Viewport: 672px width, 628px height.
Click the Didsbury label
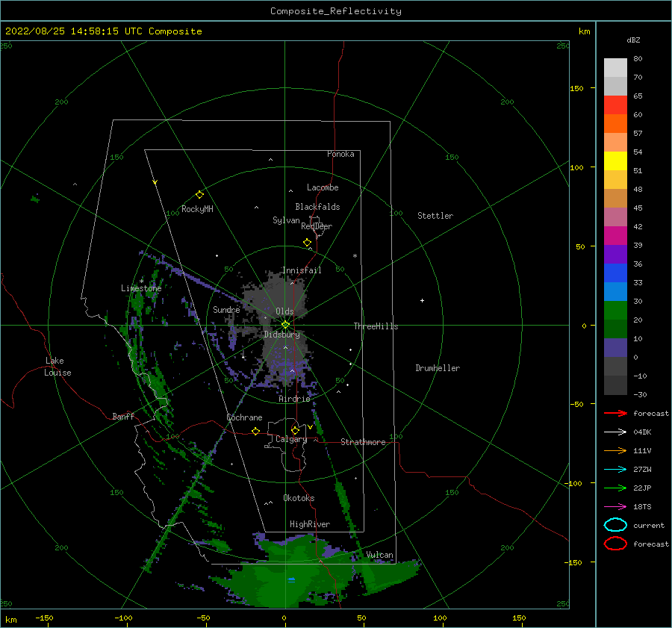tap(281, 335)
